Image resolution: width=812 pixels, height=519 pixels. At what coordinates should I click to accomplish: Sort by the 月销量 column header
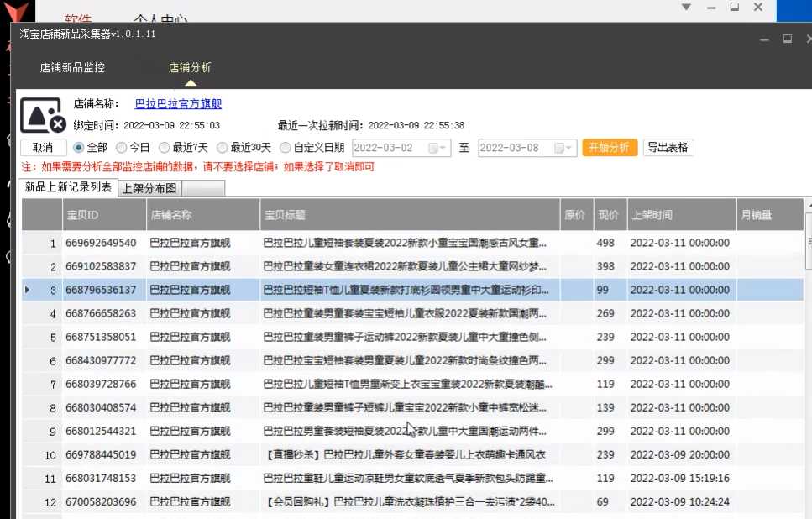point(770,214)
